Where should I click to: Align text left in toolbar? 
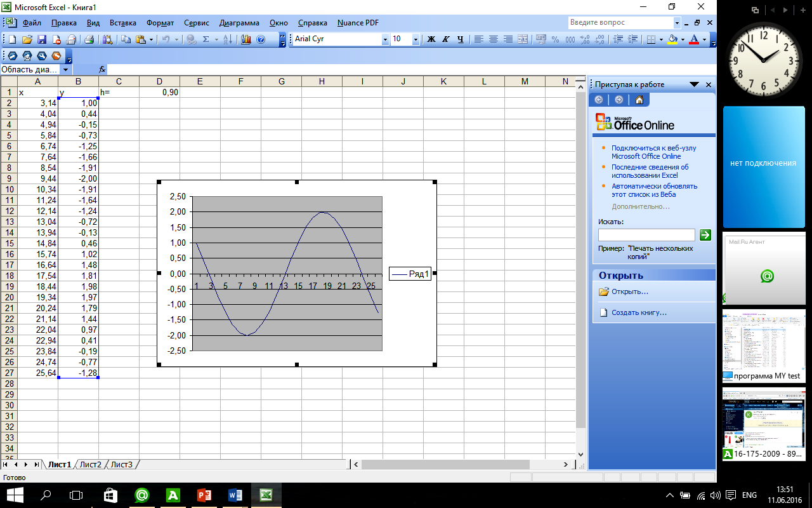click(479, 39)
